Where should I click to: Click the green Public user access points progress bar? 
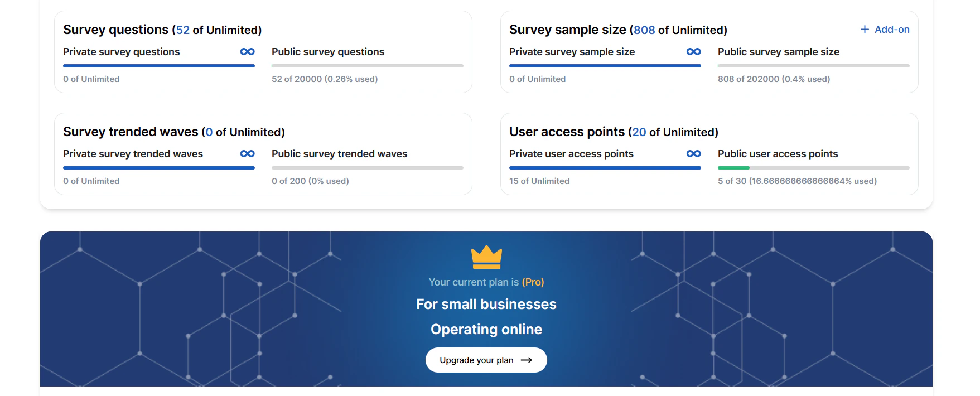tap(734, 167)
